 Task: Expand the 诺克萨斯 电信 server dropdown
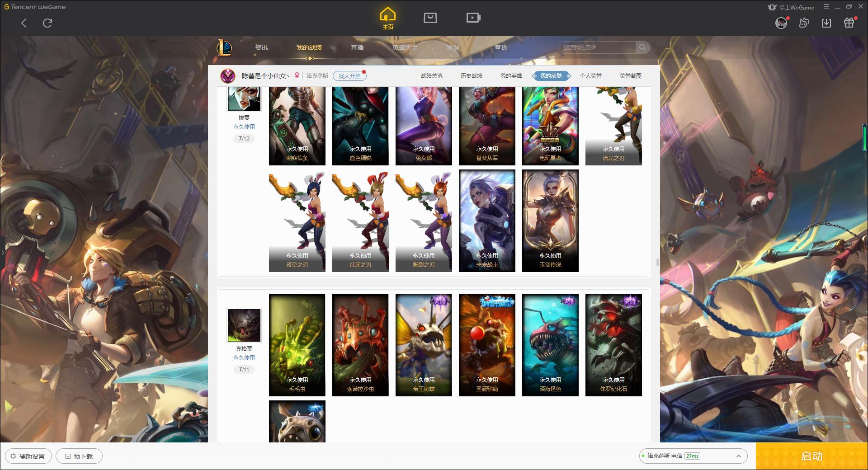(693, 456)
